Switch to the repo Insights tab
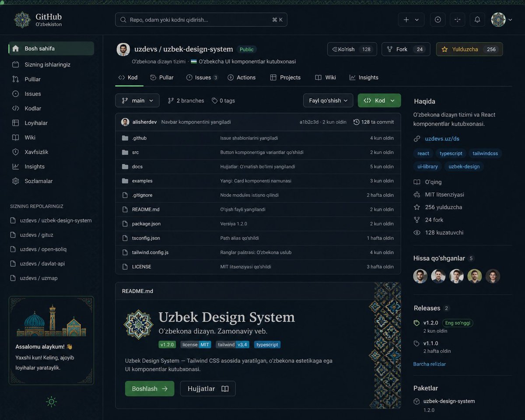Screen dimensions: 525x420 tap(364, 77)
